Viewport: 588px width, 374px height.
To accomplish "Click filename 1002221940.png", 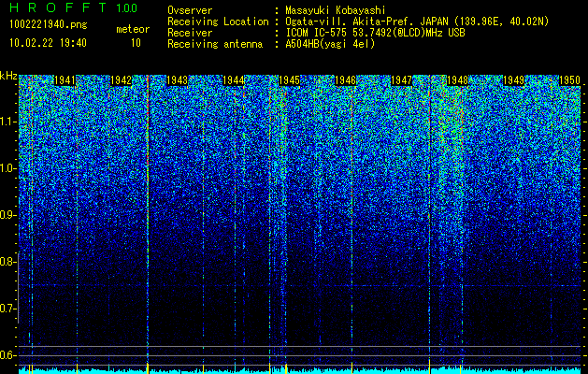I will point(49,24).
